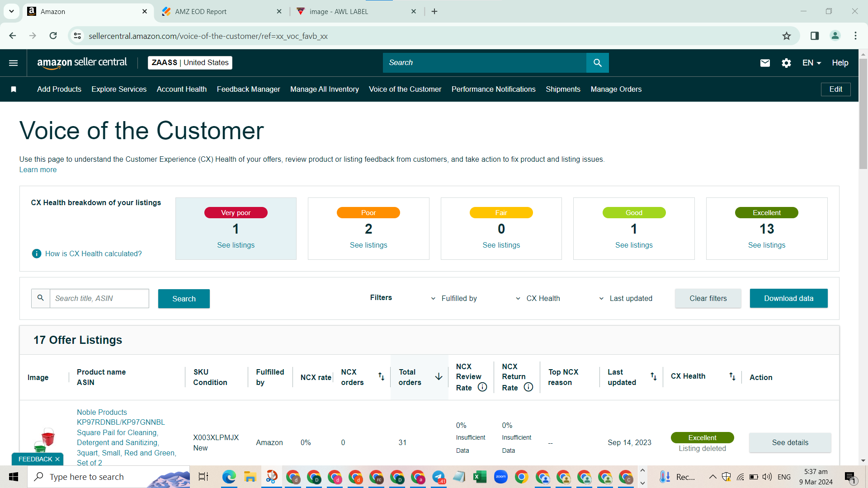Click the info icon beside CX Health calculated
The height and width of the screenshot is (488, 868).
click(37, 254)
